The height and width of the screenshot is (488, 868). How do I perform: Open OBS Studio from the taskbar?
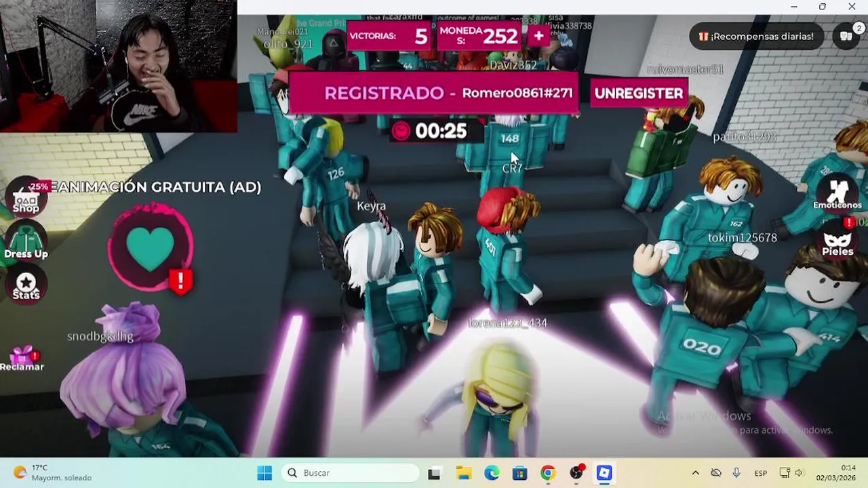click(576, 473)
